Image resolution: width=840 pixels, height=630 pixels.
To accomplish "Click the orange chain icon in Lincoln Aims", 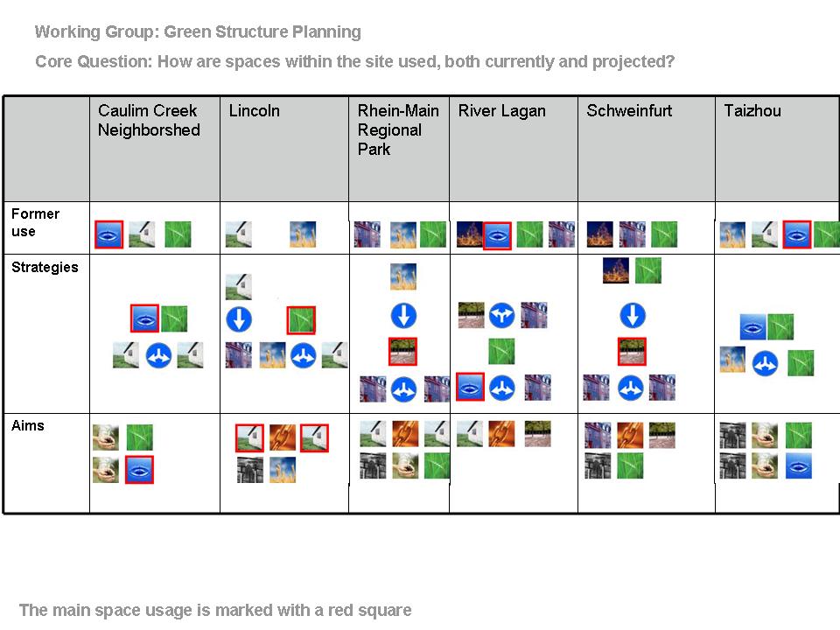I will [283, 437].
